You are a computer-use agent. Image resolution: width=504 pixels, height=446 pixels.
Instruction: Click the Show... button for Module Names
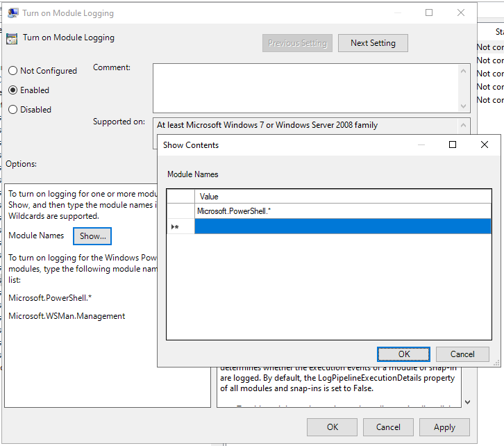pyautogui.click(x=92, y=236)
